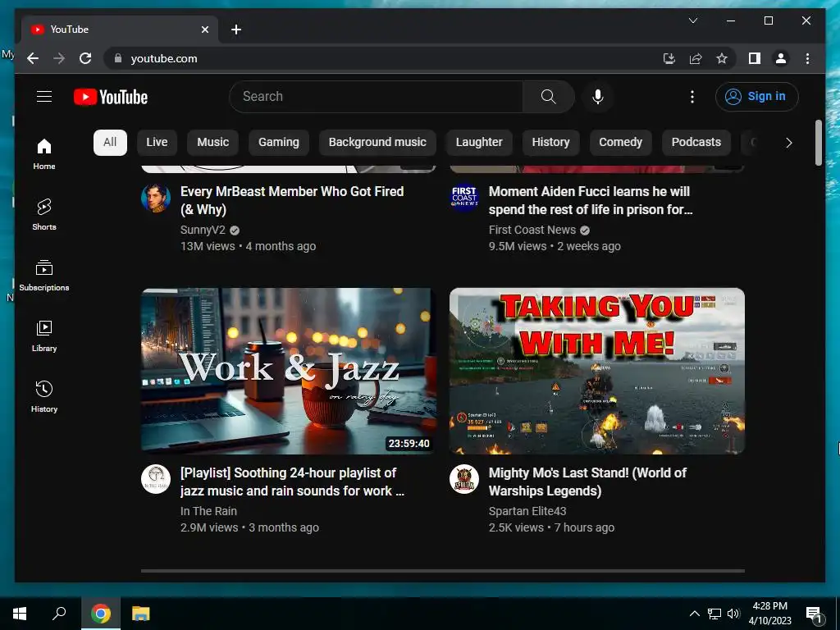Open the Chrome profile icon
This screenshot has height=630, width=840.
781,58
